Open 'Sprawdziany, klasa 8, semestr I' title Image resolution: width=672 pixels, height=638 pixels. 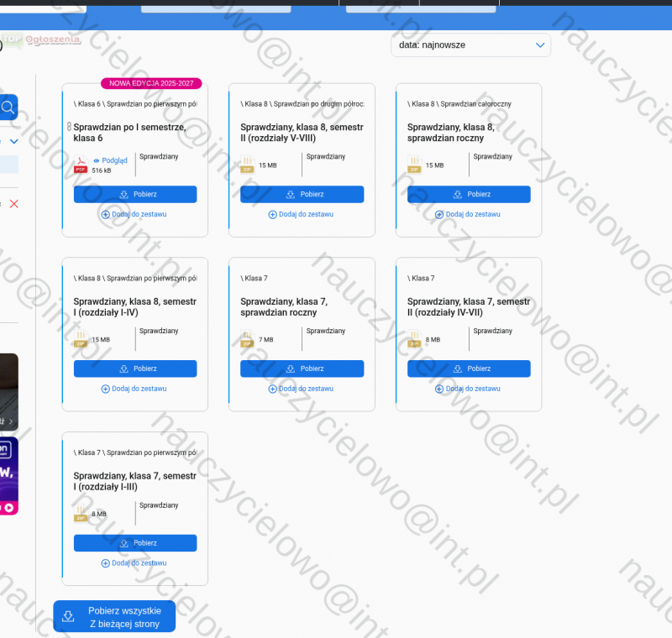click(x=134, y=307)
